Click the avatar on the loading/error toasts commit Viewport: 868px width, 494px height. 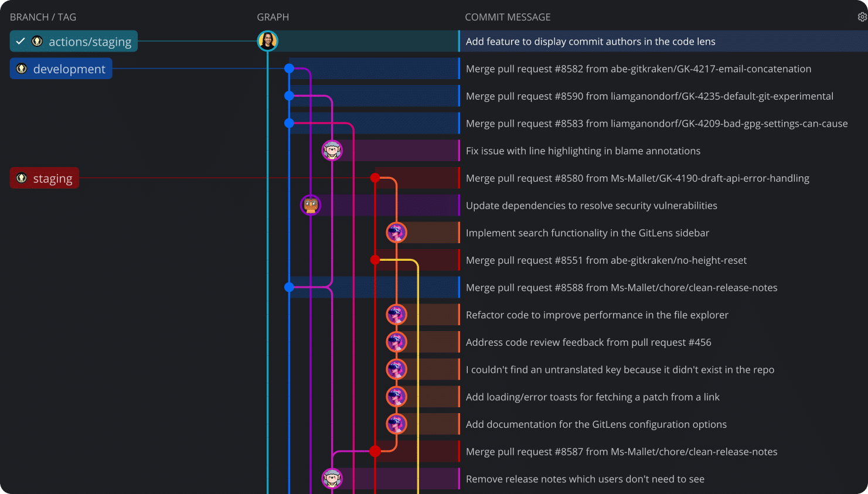tap(396, 396)
